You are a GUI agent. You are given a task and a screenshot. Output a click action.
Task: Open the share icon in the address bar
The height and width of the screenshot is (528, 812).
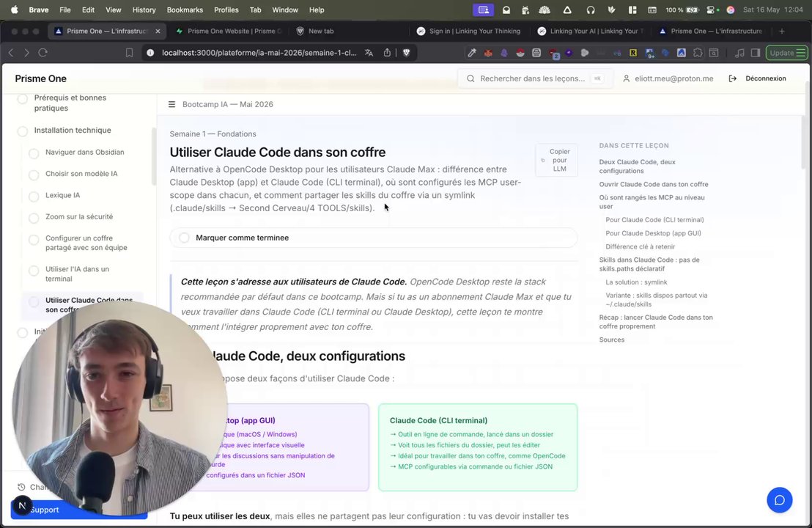pos(387,53)
